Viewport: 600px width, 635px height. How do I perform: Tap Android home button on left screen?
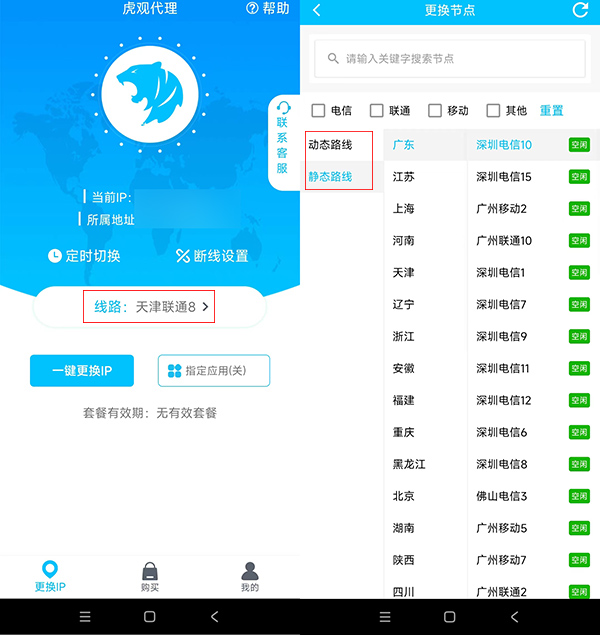(x=150, y=617)
